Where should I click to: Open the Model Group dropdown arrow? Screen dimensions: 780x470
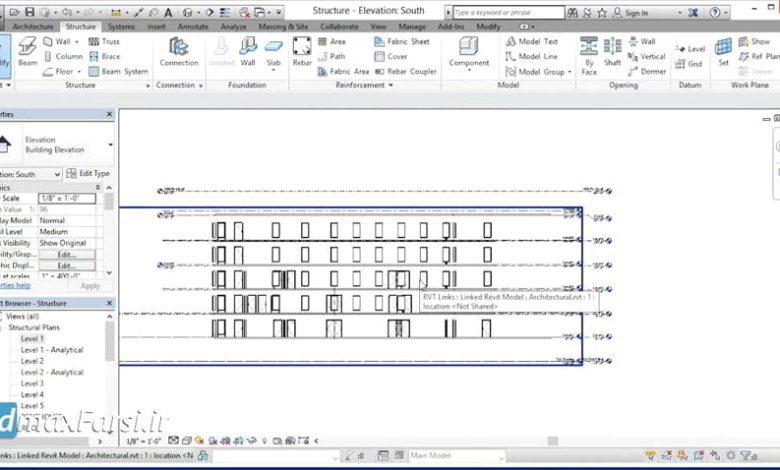(570, 72)
